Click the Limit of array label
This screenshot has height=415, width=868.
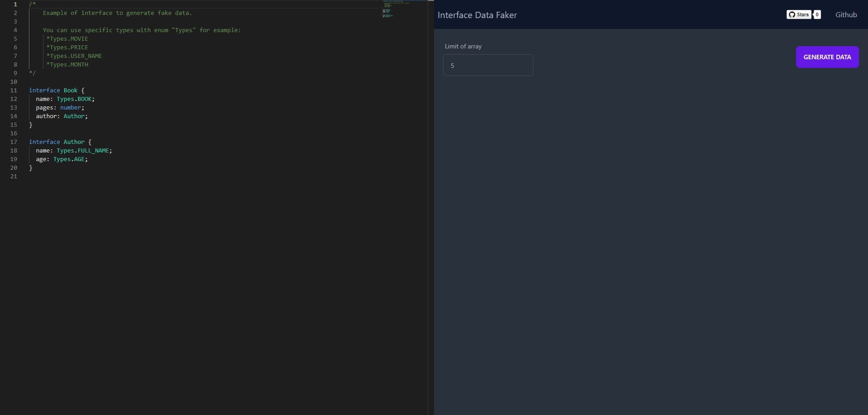click(463, 46)
